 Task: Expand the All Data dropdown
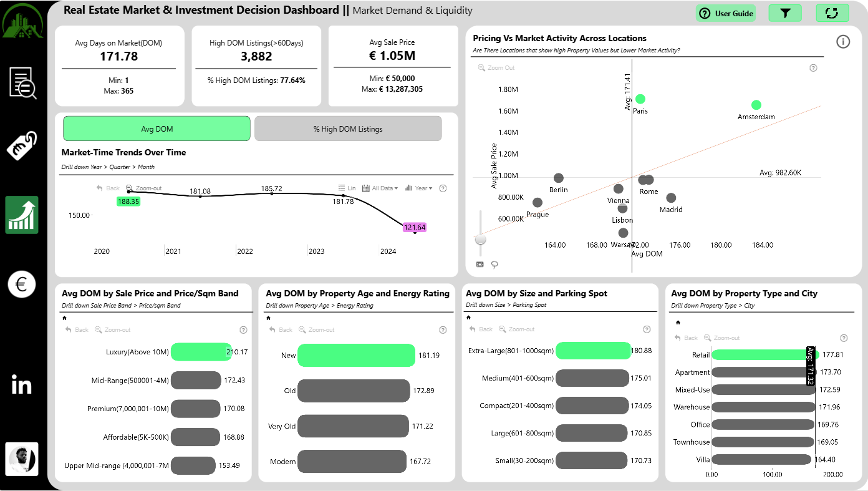click(380, 188)
